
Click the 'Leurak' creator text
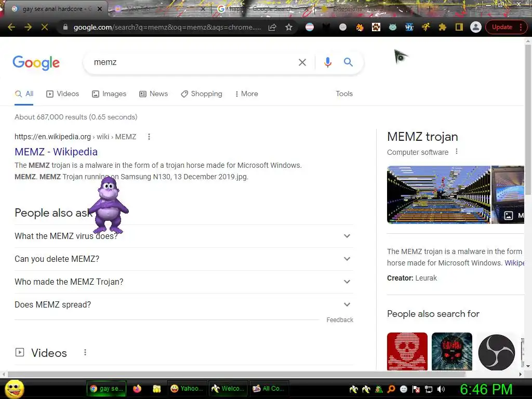(426, 278)
